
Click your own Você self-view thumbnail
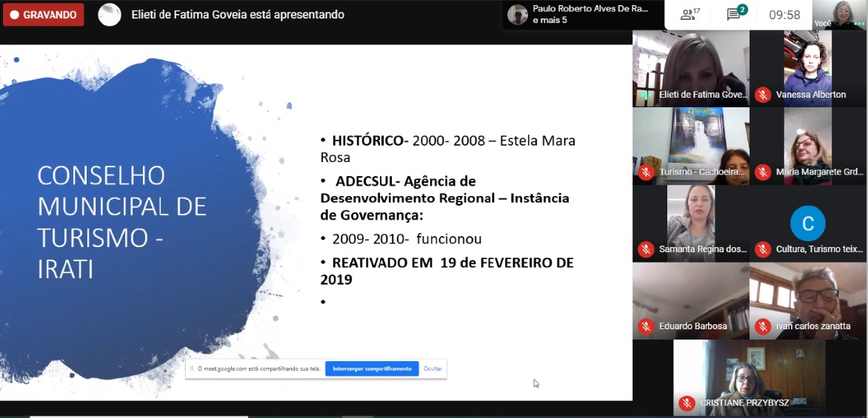[840, 14]
